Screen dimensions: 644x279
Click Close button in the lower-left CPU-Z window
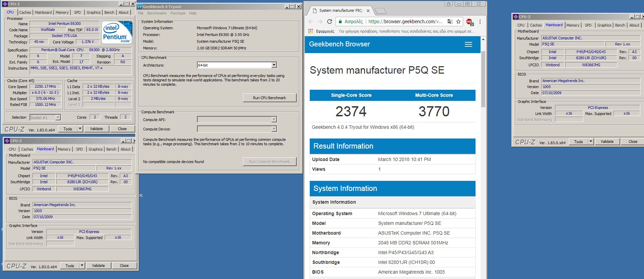[124, 266]
